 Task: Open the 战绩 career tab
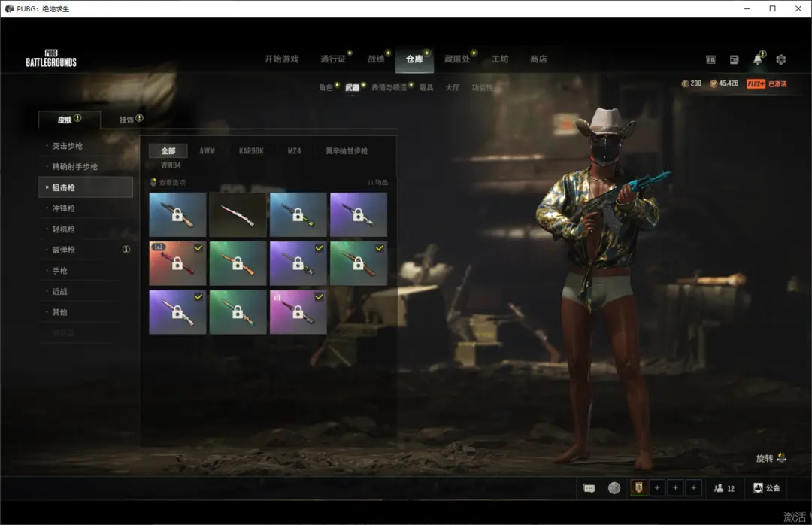pos(376,59)
